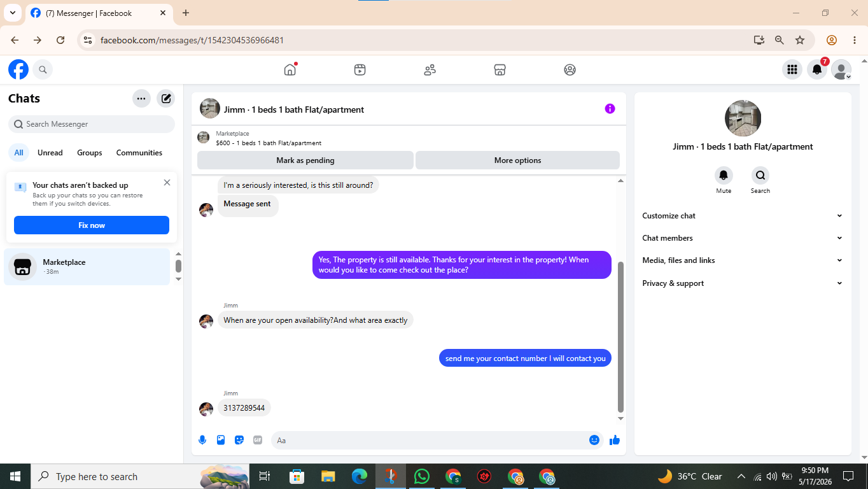The height and width of the screenshot is (489, 868).
Task: Open Marketplace icon in top navigation
Action: point(500,69)
